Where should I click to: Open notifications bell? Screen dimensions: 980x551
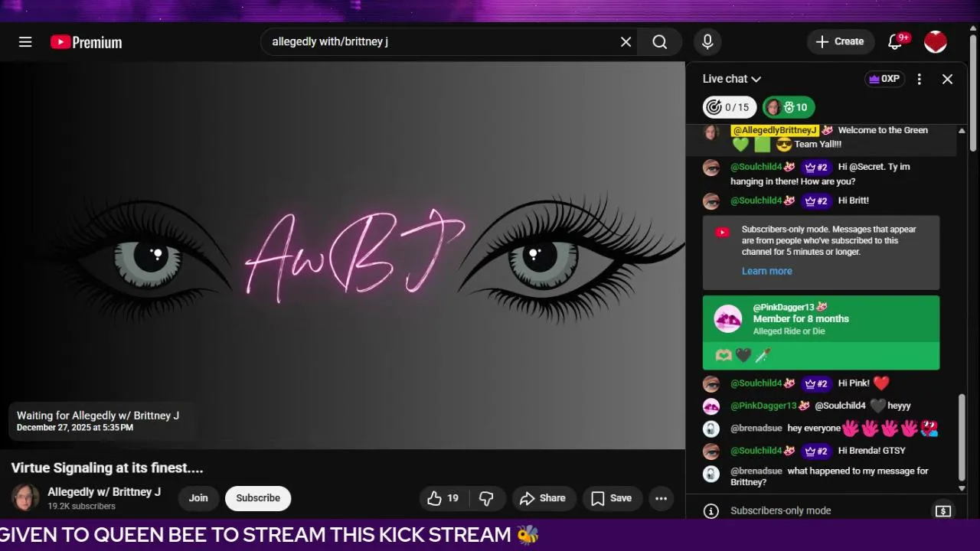tap(895, 42)
